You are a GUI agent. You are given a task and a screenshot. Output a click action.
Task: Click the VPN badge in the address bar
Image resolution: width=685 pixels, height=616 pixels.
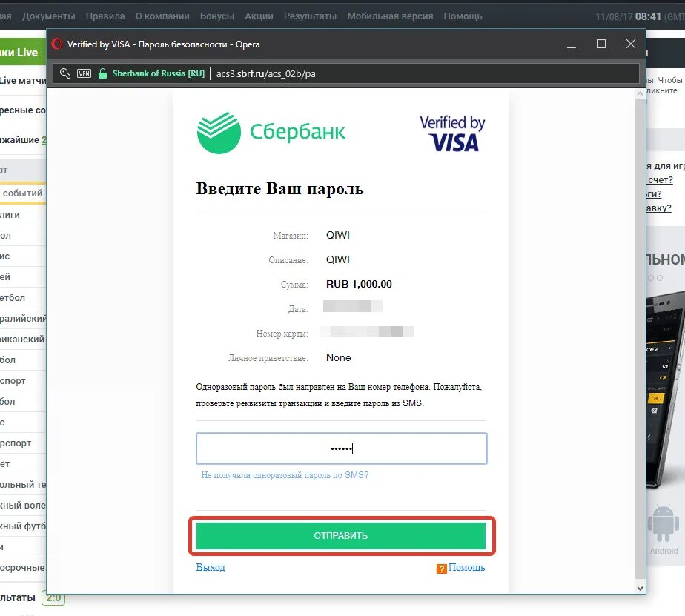point(84,73)
